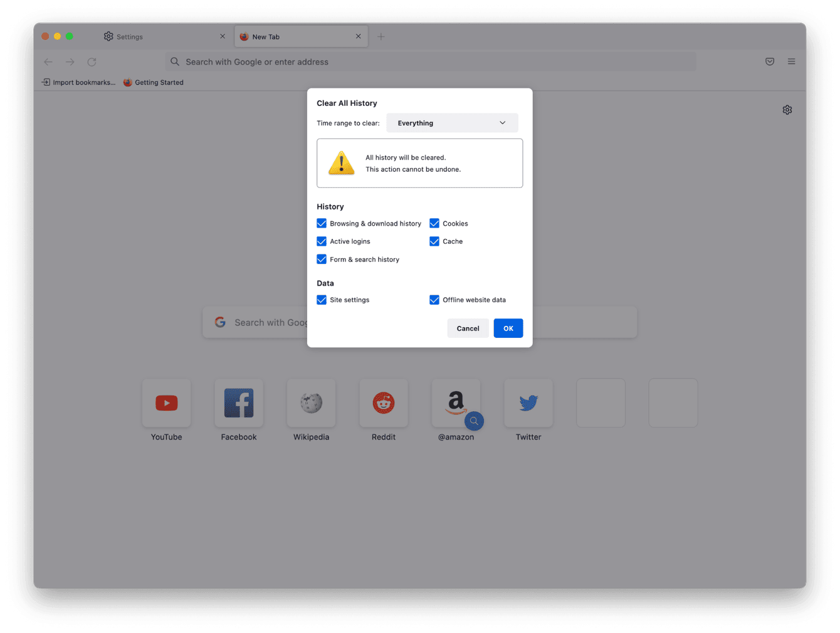Uncheck Offline website data

[x=434, y=300]
